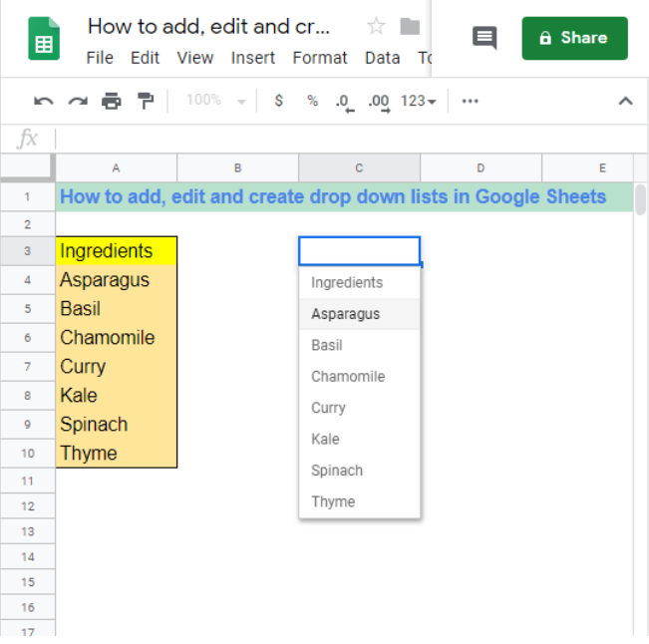Screen dimensions: 649x644
Task: Select row 1 header
Action: click(27, 196)
